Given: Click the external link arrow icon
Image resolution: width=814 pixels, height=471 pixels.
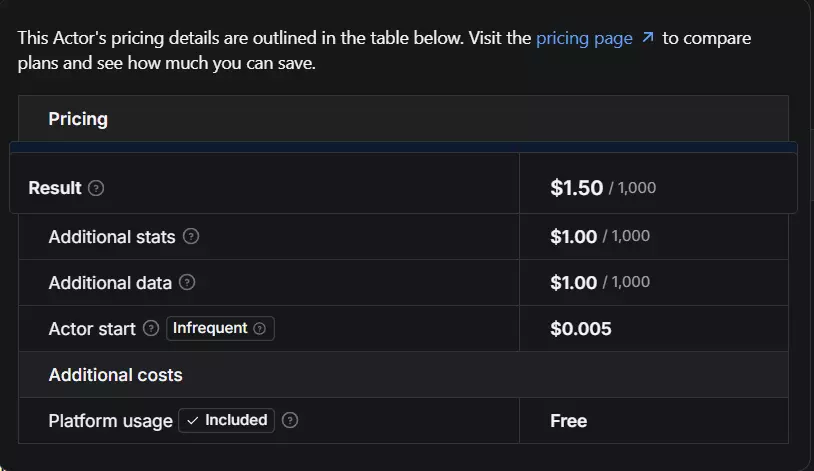Looking at the screenshot, I should [x=648, y=37].
